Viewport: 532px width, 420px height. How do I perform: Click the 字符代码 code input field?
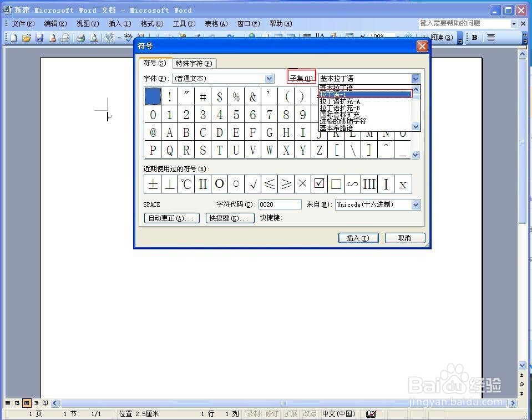pyautogui.click(x=280, y=204)
